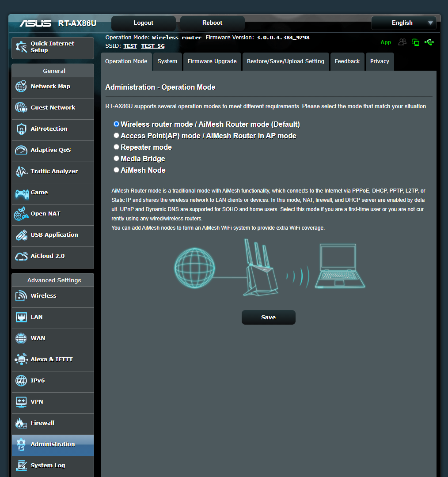
Task: Select Access Point(AP) mode
Action: (x=116, y=136)
